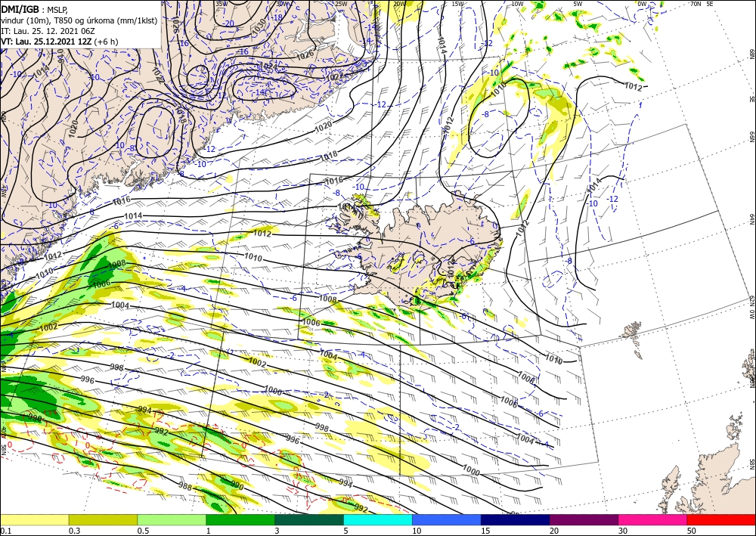Click the legend value "15"
The height and width of the screenshot is (536, 756).
point(485,531)
